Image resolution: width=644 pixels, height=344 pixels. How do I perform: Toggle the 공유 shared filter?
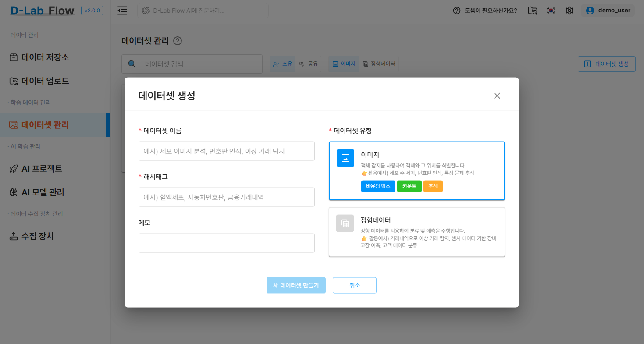pos(308,64)
